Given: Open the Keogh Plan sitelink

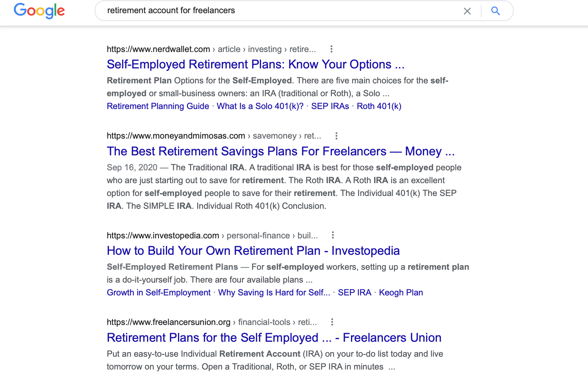Looking at the screenshot, I should [401, 293].
